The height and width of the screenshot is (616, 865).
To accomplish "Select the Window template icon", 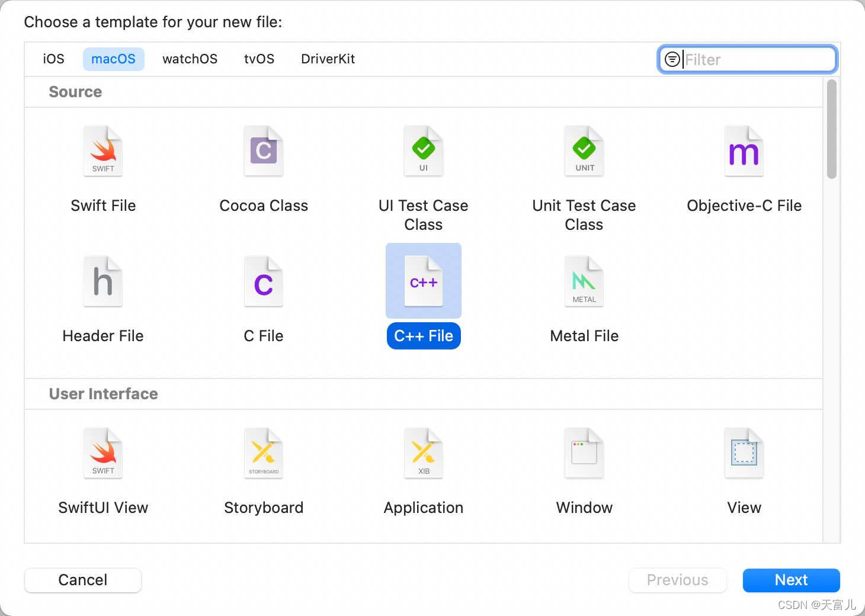I will [584, 453].
